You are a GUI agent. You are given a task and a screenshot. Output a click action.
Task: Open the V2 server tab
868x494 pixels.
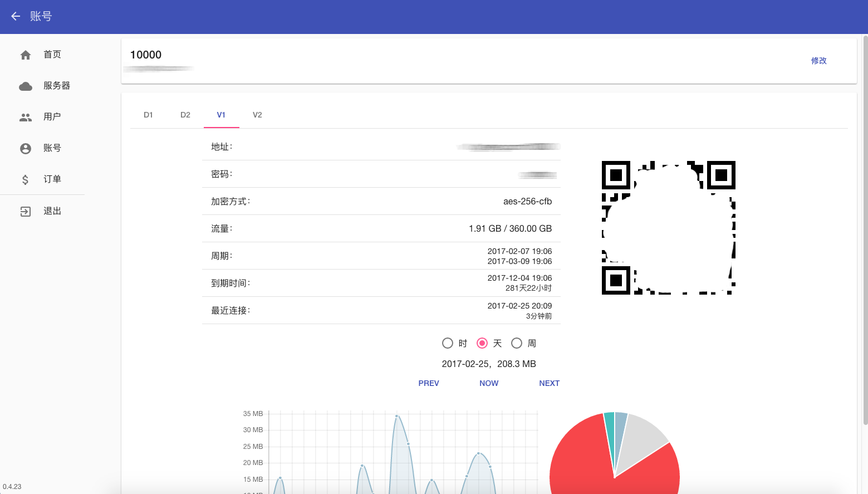pos(257,115)
